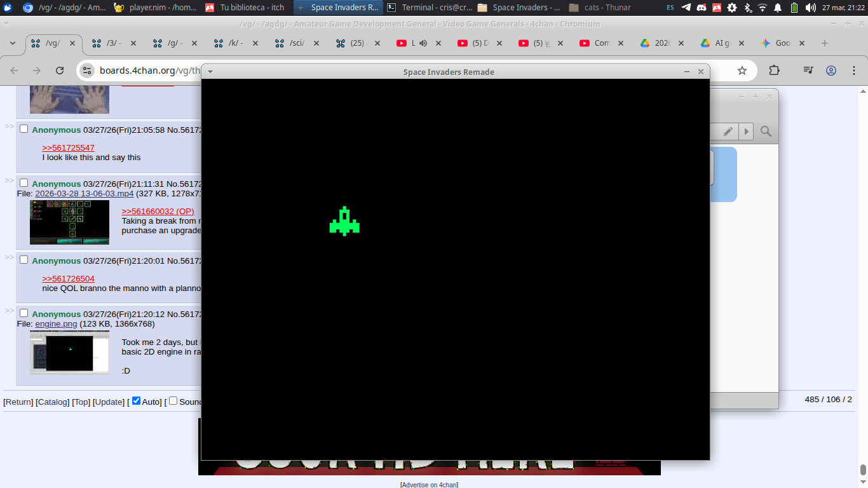The width and height of the screenshot is (868, 488).
Task: Switch to the /sci/ browser tab
Action: tap(296, 43)
